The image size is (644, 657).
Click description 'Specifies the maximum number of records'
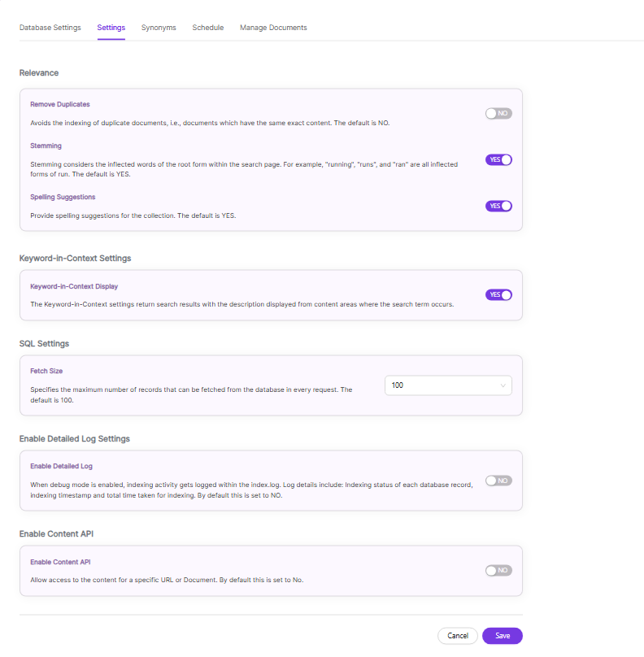191,395
